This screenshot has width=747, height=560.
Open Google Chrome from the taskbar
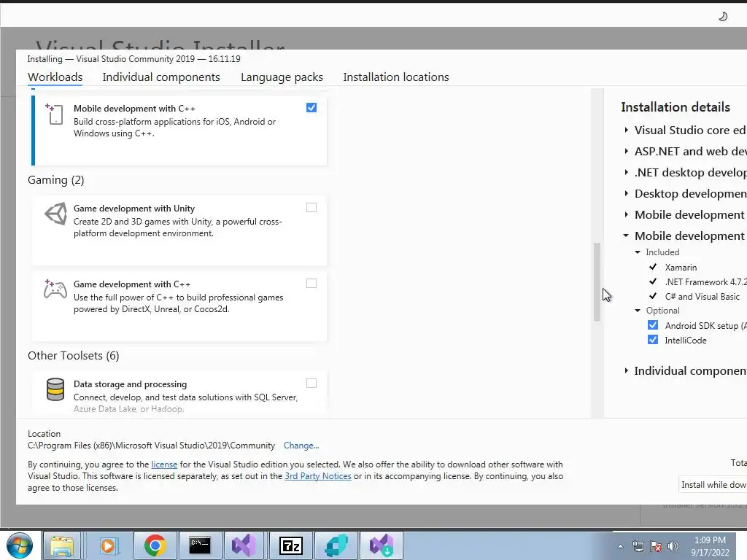click(x=155, y=545)
